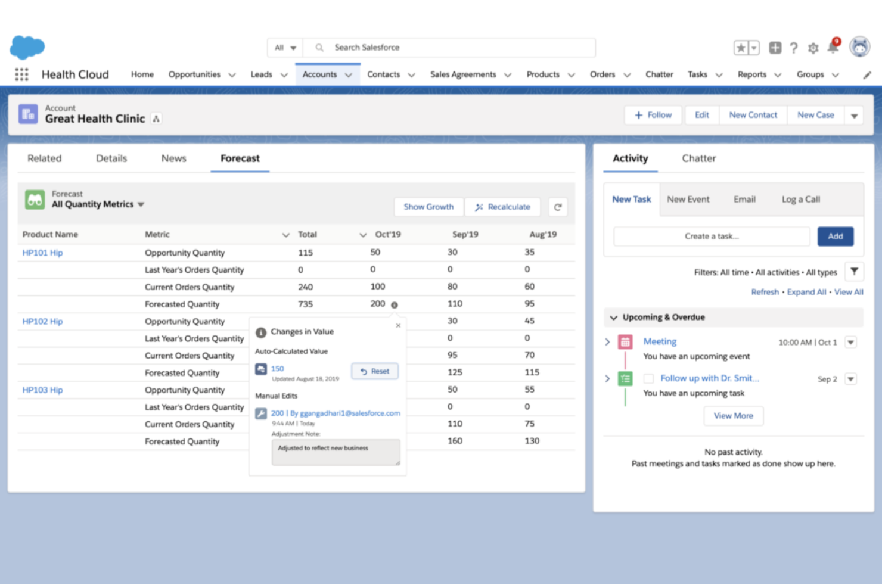Click the pencil edit navigation icon

867,75
